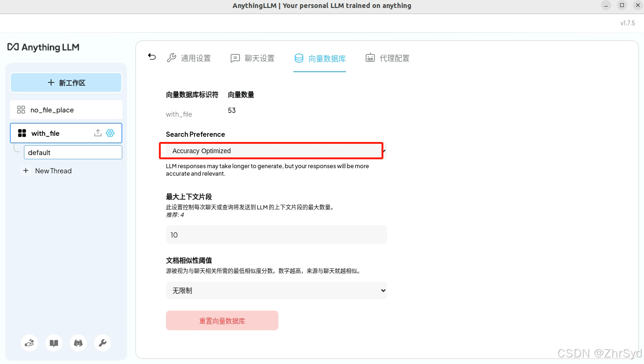This screenshot has width=644, height=364.
Task: Click the plus icon in 新工作区 button
Action: click(51, 82)
